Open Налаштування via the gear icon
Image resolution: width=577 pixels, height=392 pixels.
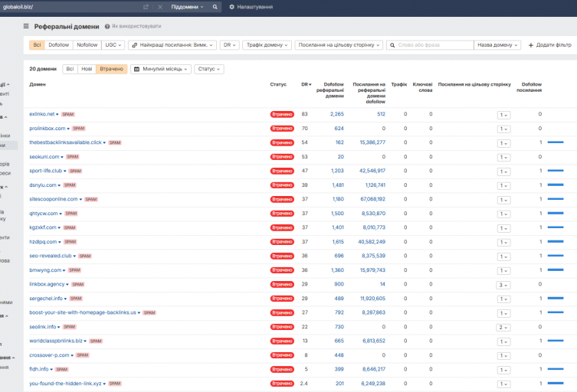pyautogui.click(x=231, y=7)
